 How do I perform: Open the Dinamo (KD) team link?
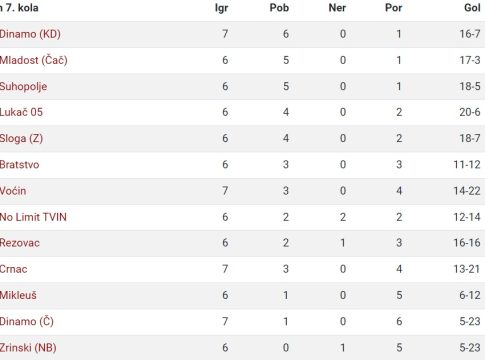pyautogui.click(x=30, y=34)
